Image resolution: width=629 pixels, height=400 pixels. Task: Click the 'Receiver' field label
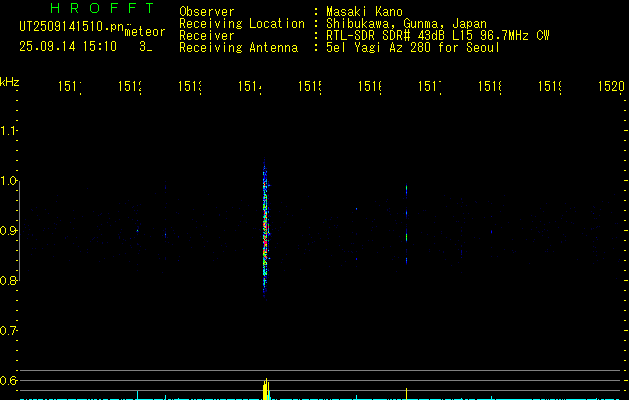(x=207, y=35)
